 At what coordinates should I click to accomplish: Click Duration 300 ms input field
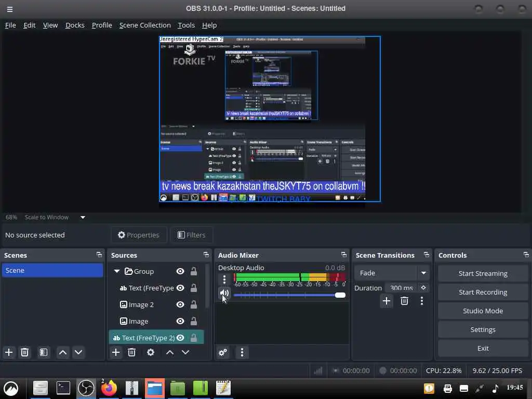[x=402, y=288]
